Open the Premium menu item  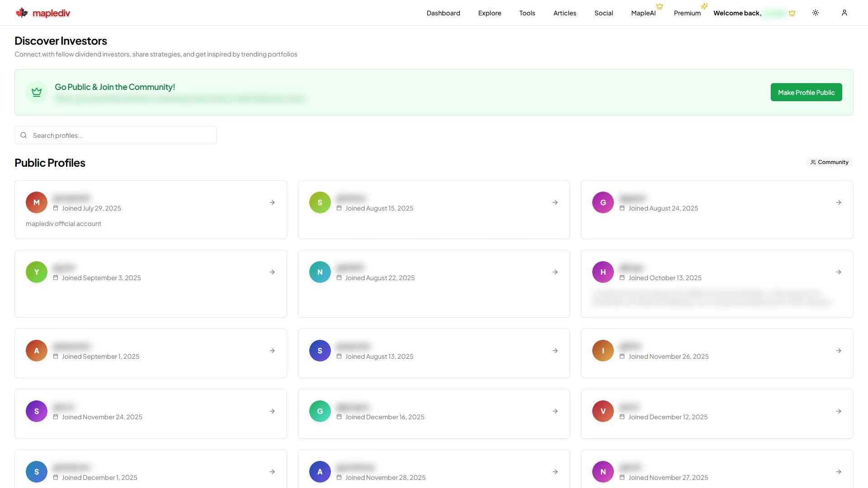[x=687, y=13]
